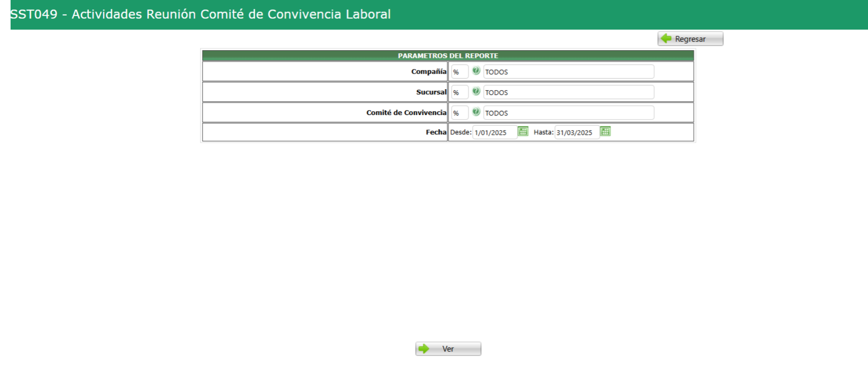Select the Hasta date field 31/03/2025

tap(577, 132)
